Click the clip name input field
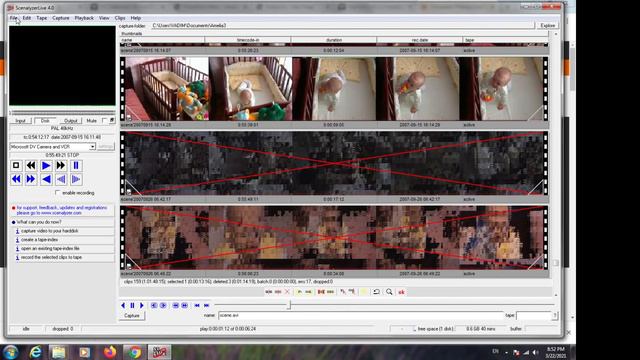The image size is (640, 360). pos(361,316)
